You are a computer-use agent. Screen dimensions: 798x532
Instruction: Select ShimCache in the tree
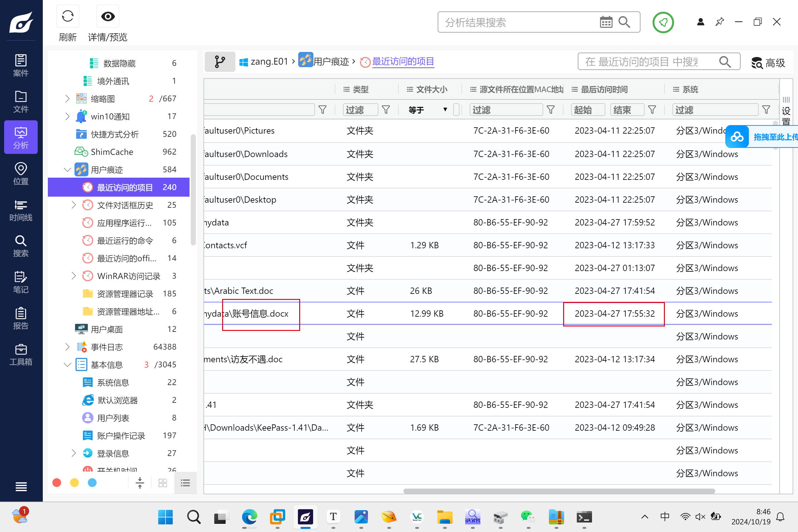coord(119,152)
